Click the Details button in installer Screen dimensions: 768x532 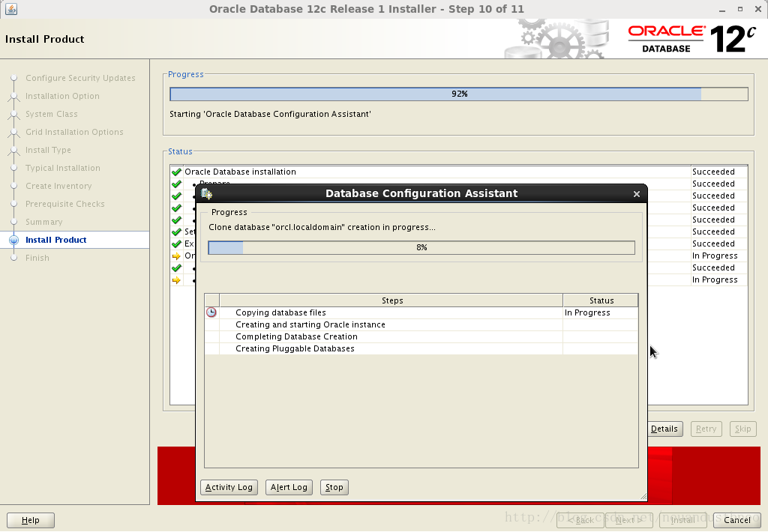tap(664, 429)
